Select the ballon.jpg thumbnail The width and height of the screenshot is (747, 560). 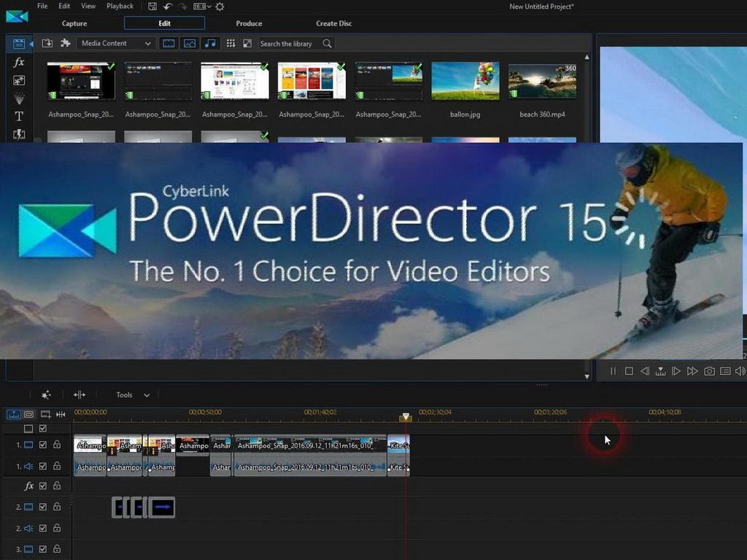click(x=465, y=81)
